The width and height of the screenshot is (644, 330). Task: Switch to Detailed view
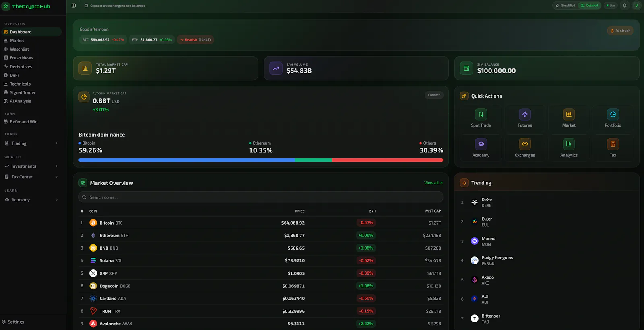[x=590, y=6]
